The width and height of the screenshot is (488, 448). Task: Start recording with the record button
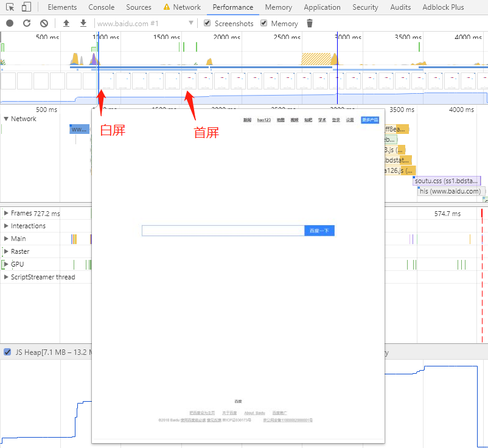[10, 23]
